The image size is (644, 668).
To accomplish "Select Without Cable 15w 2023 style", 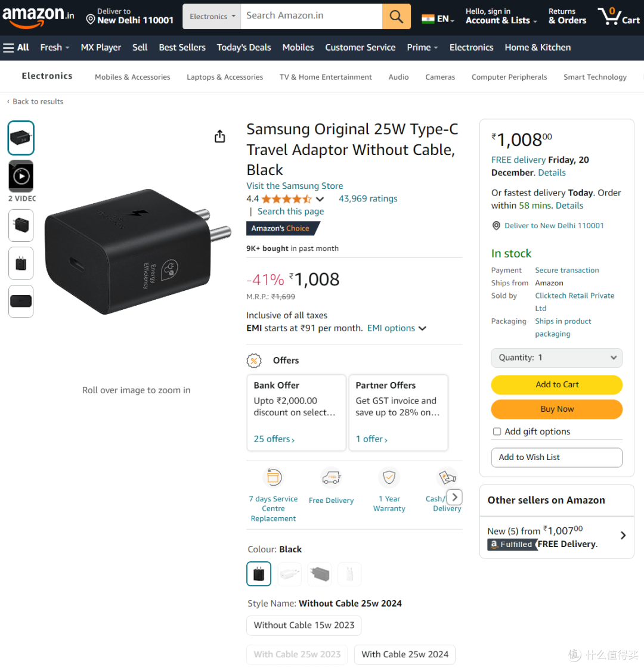I will [304, 626].
